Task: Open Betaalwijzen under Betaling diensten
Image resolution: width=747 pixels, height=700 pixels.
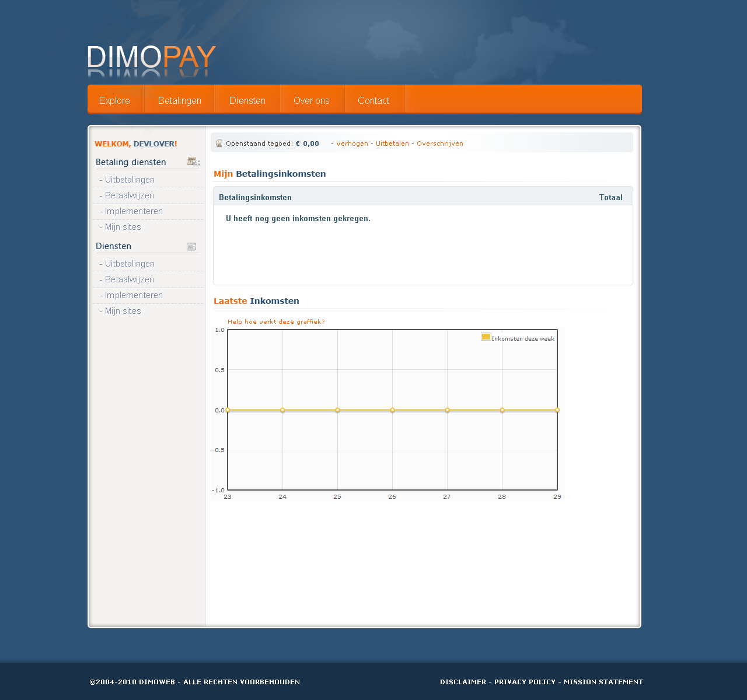Action: [130, 195]
